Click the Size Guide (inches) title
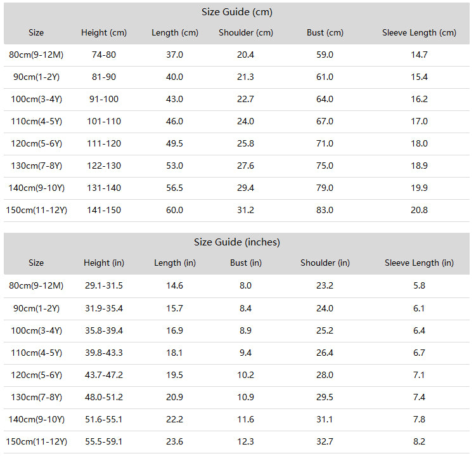This screenshot has width=476, height=456. 237,242
